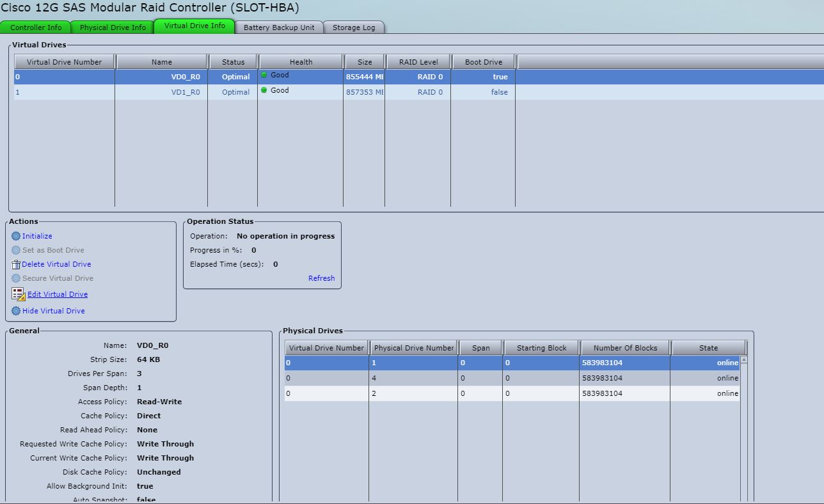Open the Physical Drive Info tab

[111, 28]
